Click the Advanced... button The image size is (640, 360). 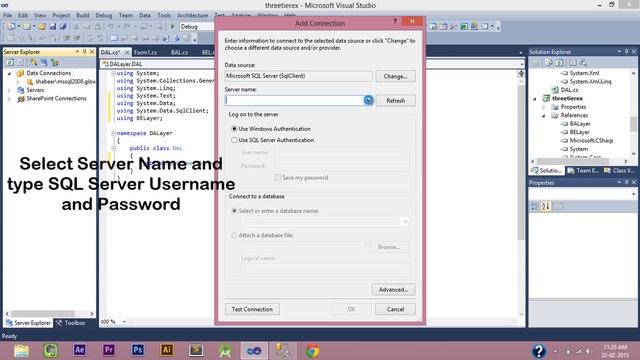(x=393, y=289)
